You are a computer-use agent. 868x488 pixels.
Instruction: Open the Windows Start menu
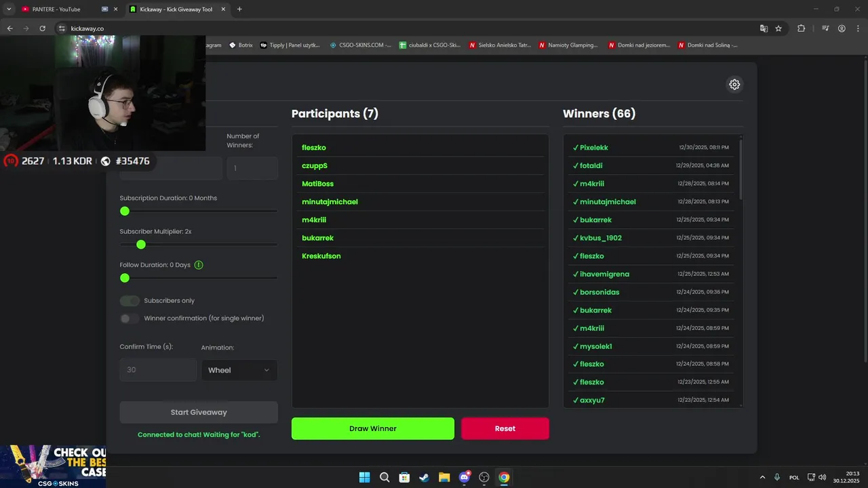point(364,477)
